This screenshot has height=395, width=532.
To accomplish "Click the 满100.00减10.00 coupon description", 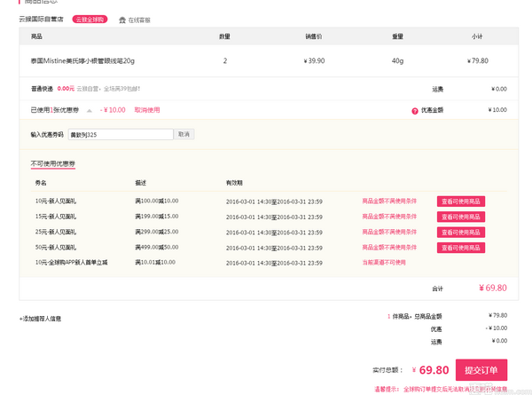I will tap(157, 201).
